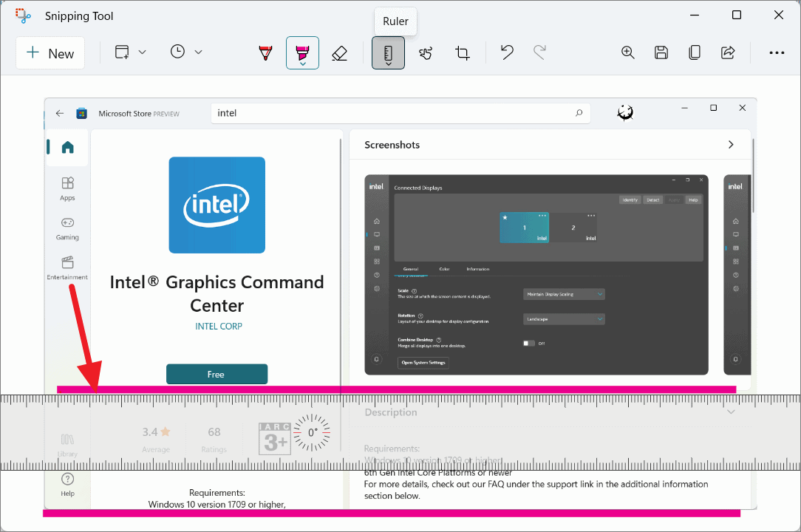The height and width of the screenshot is (532, 801).
Task: Save the snip to a file
Action: (661, 52)
